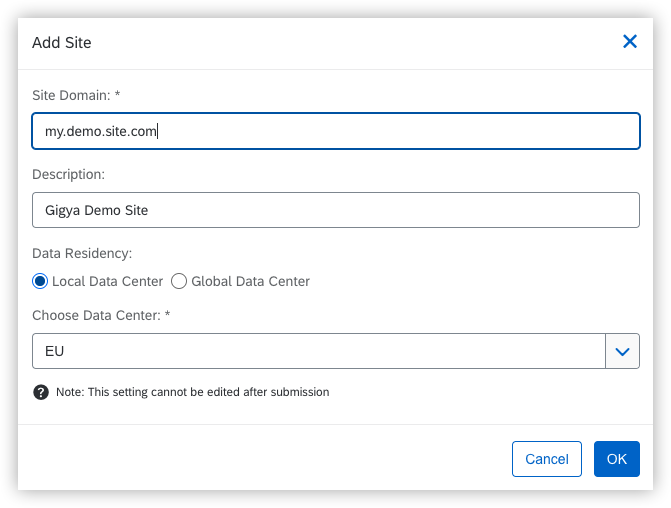671x508 pixels.
Task: Click on the Gigya Demo Site text
Action: click(97, 210)
